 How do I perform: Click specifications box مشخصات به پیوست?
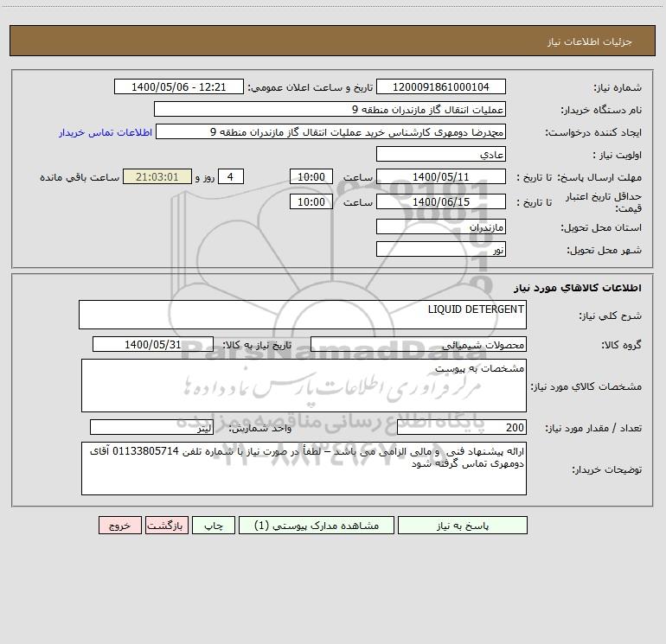tap(304, 386)
